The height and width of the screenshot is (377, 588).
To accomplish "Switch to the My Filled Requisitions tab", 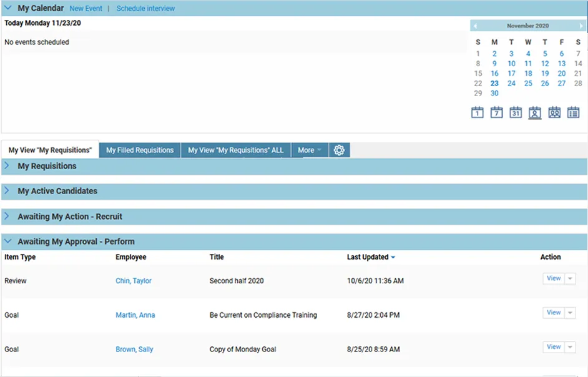I will click(x=139, y=150).
